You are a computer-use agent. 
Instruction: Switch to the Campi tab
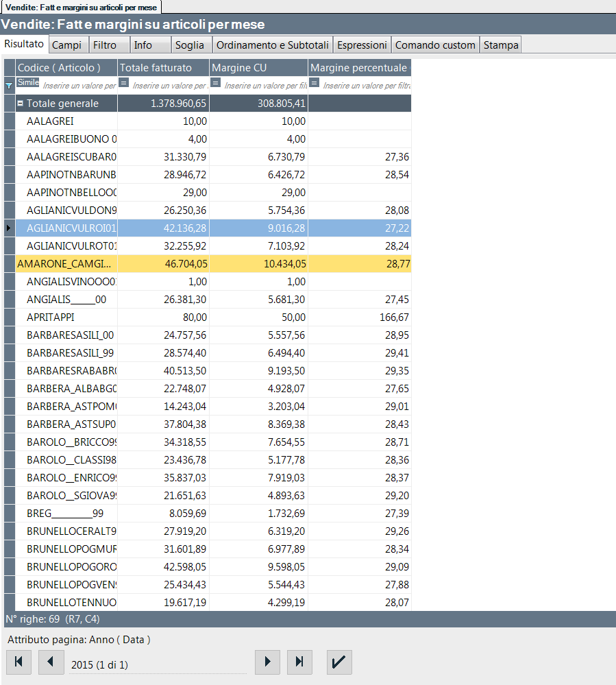coord(66,45)
